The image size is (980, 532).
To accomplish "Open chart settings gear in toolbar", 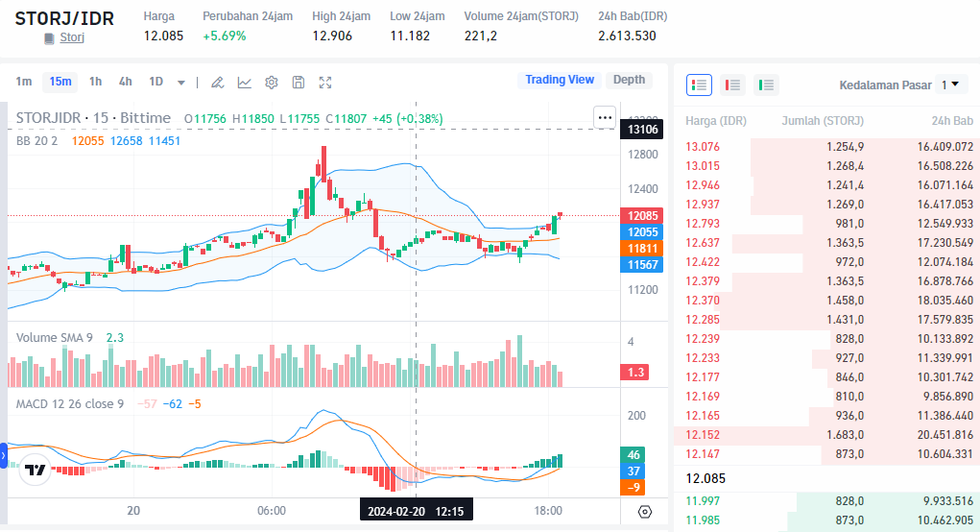I will coord(272,83).
